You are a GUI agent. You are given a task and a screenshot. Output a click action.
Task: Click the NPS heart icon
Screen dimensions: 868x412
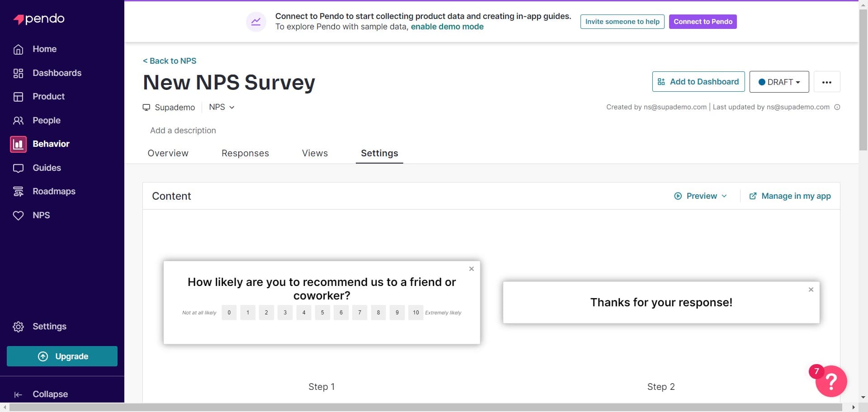(18, 215)
